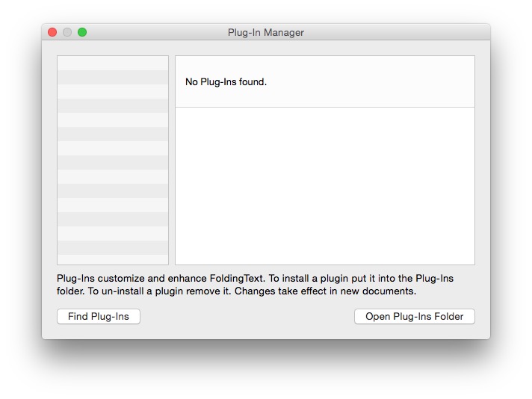Click the bottom row of the plug-in list

pos(113,259)
